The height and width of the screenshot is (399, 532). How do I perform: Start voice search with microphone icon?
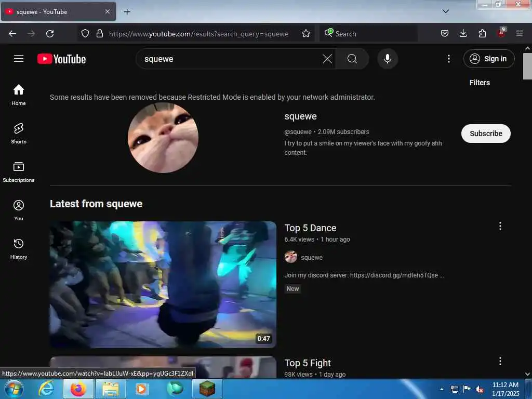point(388,59)
